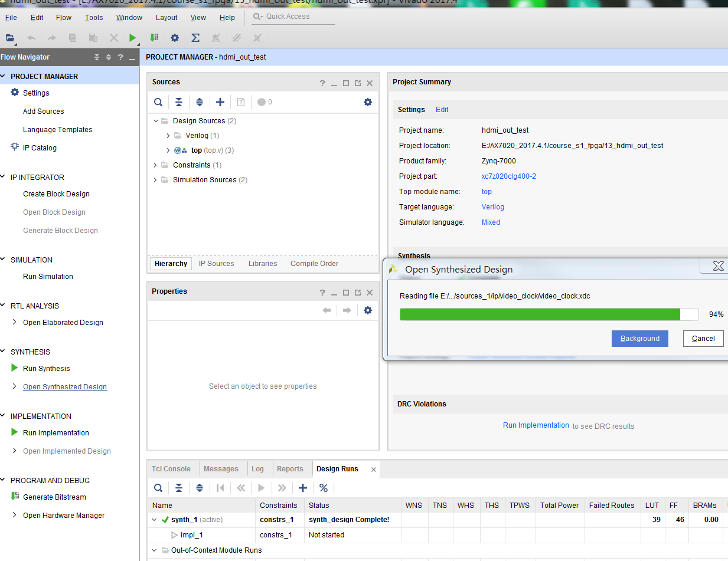Click search icon in Design Runs panel
Viewport: 728px width, 561px height.
158,488
